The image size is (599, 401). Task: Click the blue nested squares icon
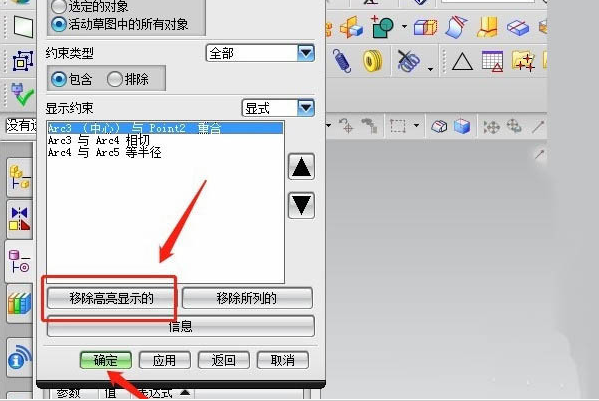pyautogui.click(x=23, y=60)
